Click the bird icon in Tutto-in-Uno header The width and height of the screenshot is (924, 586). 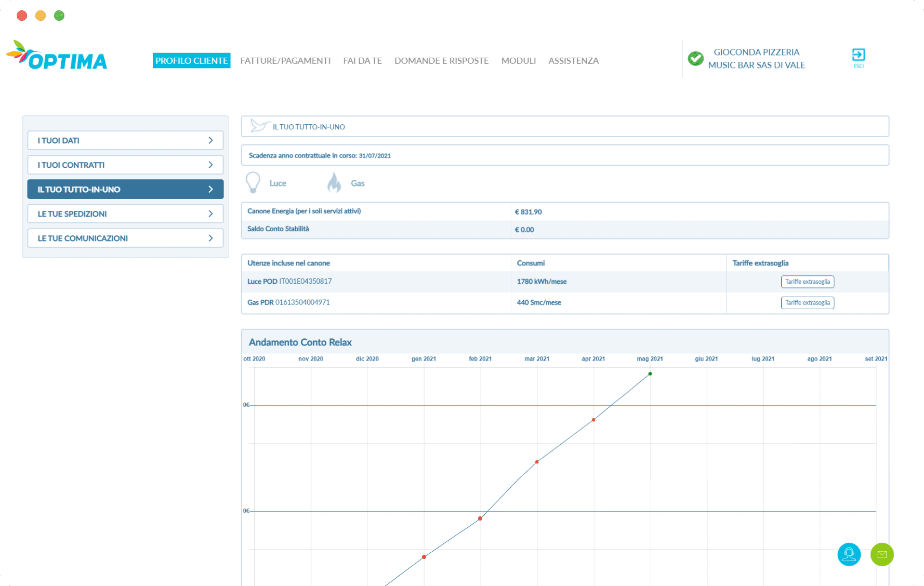[259, 126]
